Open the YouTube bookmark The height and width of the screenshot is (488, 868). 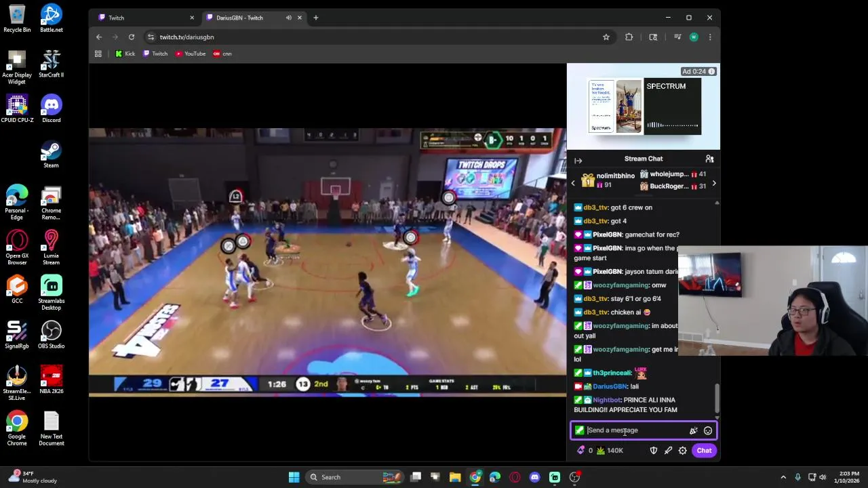tap(191, 54)
